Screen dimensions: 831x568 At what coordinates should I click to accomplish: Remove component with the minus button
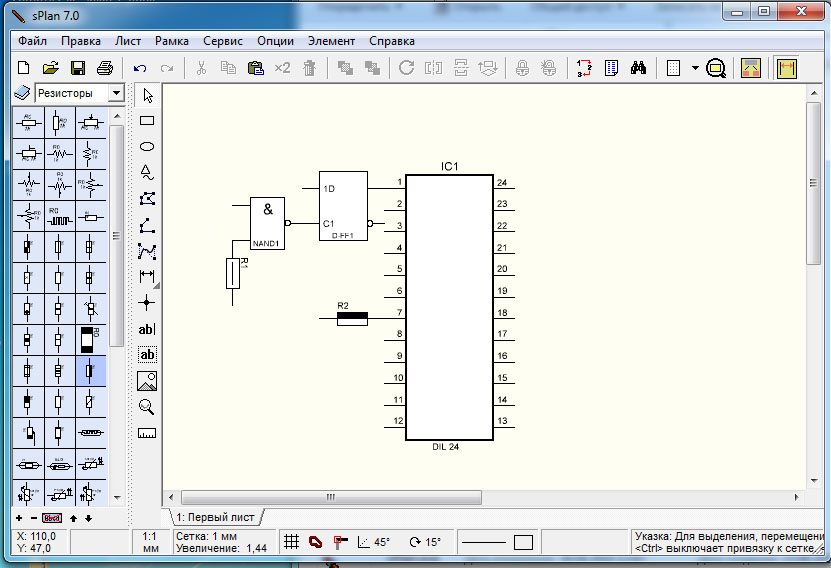(x=34, y=518)
